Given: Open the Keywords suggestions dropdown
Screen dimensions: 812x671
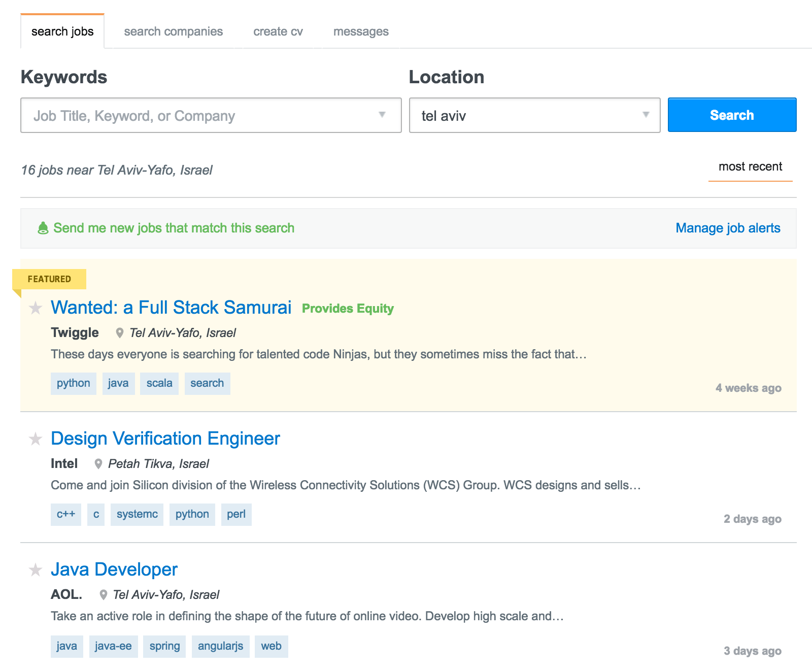Looking at the screenshot, I should pos(382,115).
